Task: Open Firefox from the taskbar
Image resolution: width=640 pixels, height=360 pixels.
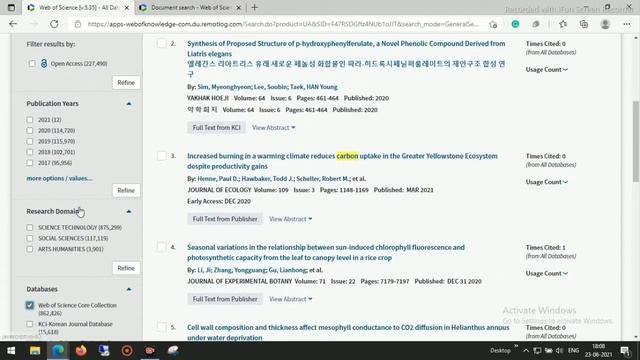Action: pyautogui.click(x=81, y=351)
